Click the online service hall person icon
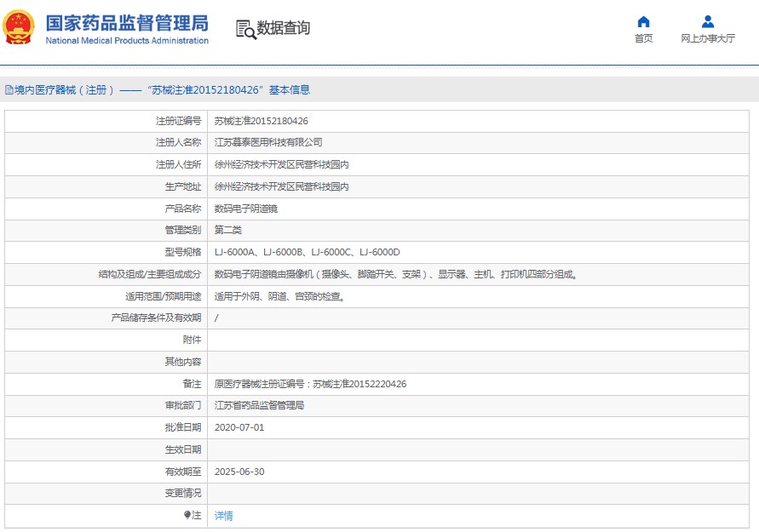 point(708,22)
